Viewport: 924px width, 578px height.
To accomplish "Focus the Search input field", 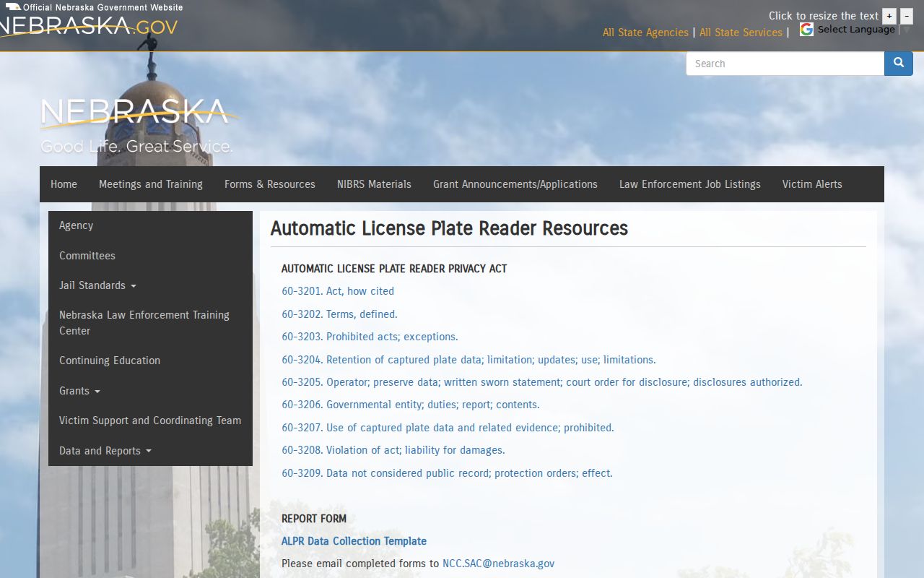I will click(785, 64).
